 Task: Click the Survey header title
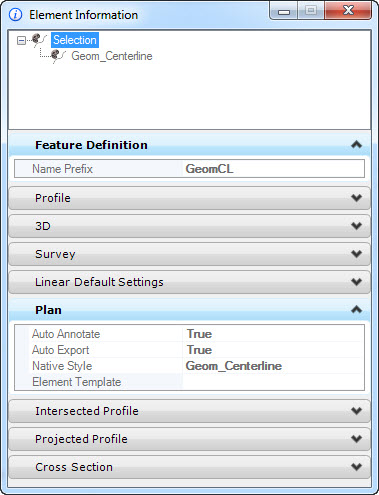tap(55, 254)
